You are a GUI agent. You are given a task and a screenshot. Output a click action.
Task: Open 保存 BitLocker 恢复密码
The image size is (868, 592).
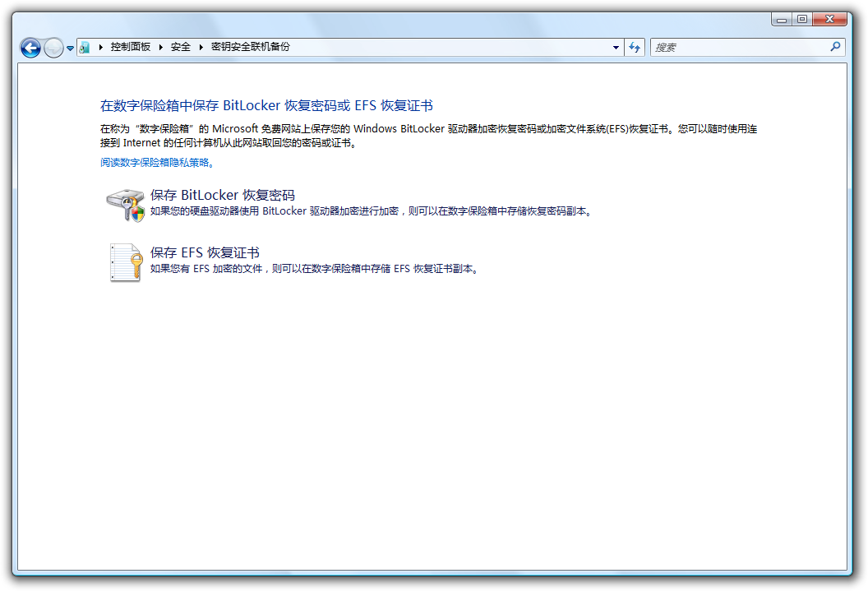tap(223, 195)
